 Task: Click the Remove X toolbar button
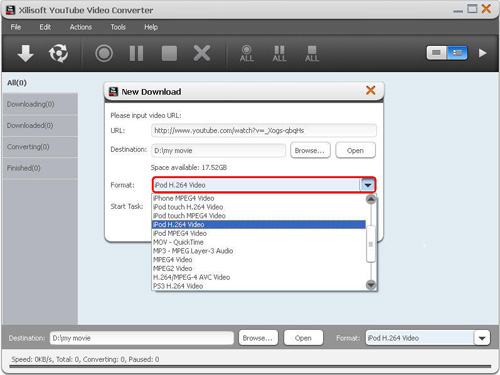click(202, 53)
